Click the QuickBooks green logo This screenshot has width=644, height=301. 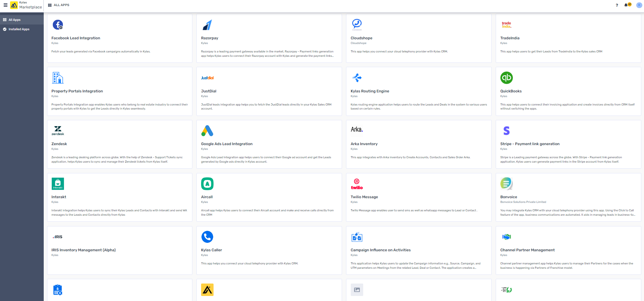(x=506, y=78)
